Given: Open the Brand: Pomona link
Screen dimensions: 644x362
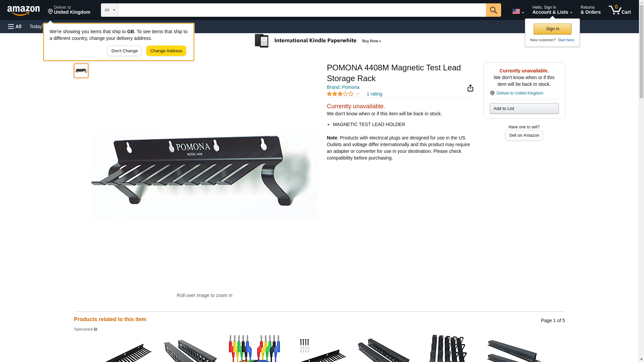Looking at the screenshot, I should [x=343, y=87].
